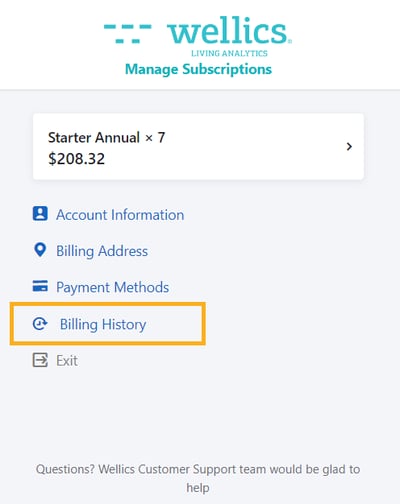Click the Questions? text in the footer
The width and height of the screenshot is (400, 504).
(x=65, y=469)
